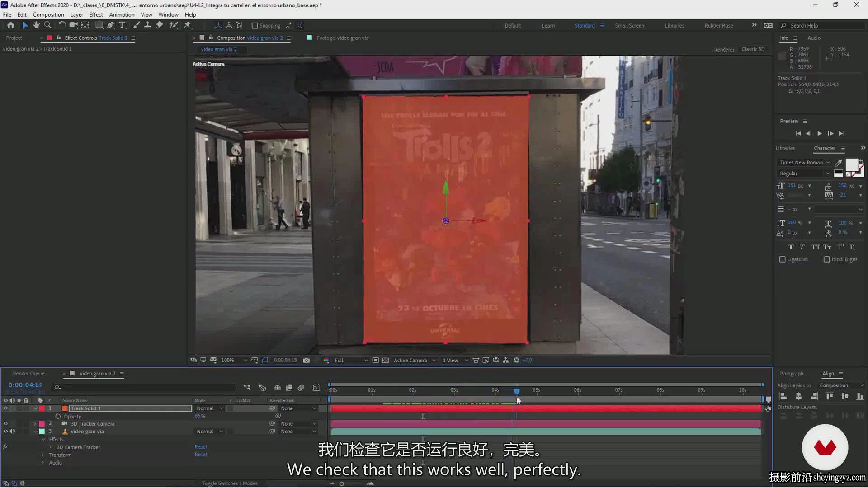Click the red label color of Track Solid 1
Image resolution: width=868 pixels, height=488 pixels.
click(42, 408)
